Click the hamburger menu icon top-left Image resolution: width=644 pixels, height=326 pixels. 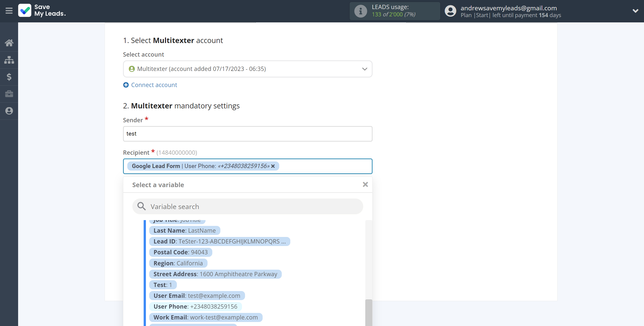(9, 11)
